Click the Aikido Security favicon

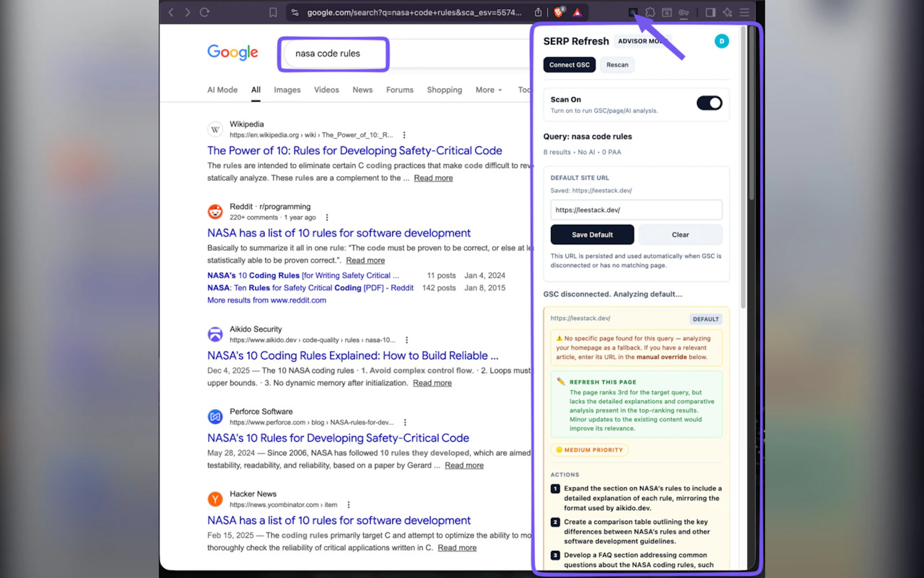(215, 334)
